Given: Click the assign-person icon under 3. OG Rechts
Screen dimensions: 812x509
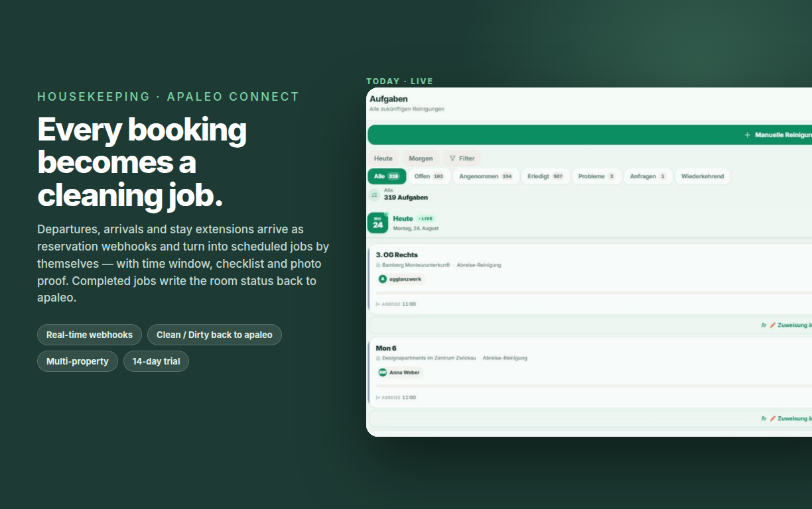Looking at the screenshot, I should pos(764,325).
